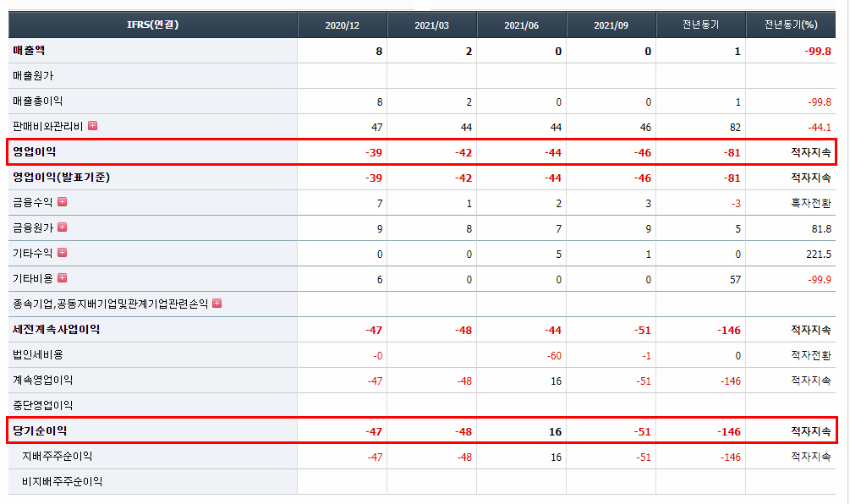Click 판매비와관리비 전년동기 value 82
This screenshot has width=850, height=504.
pyautogui.click(x=735, y=128)
